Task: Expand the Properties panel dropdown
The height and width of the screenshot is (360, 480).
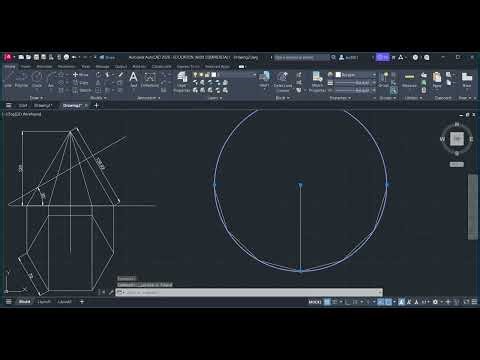Action: click(340, 98)
